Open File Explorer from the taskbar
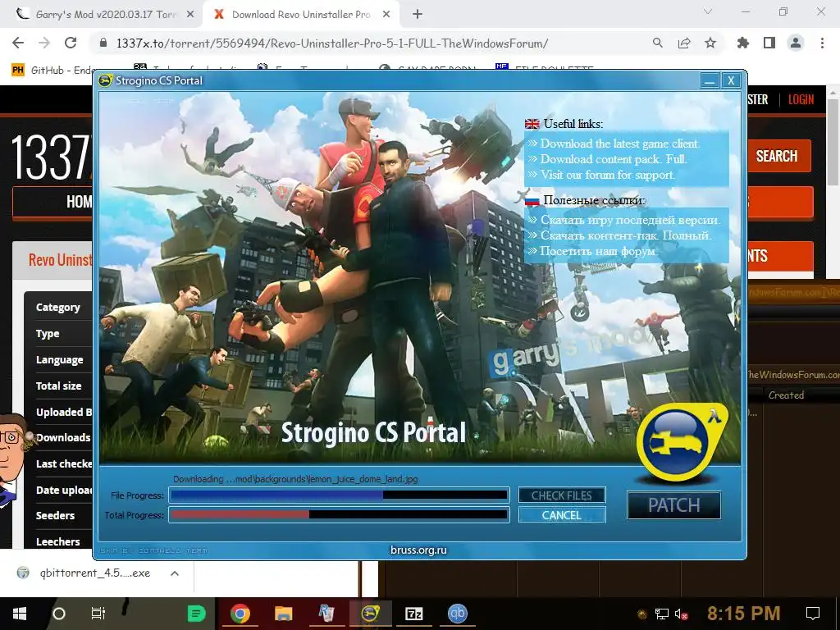Viewport: 840px width, 630px height. coord(283,614)
